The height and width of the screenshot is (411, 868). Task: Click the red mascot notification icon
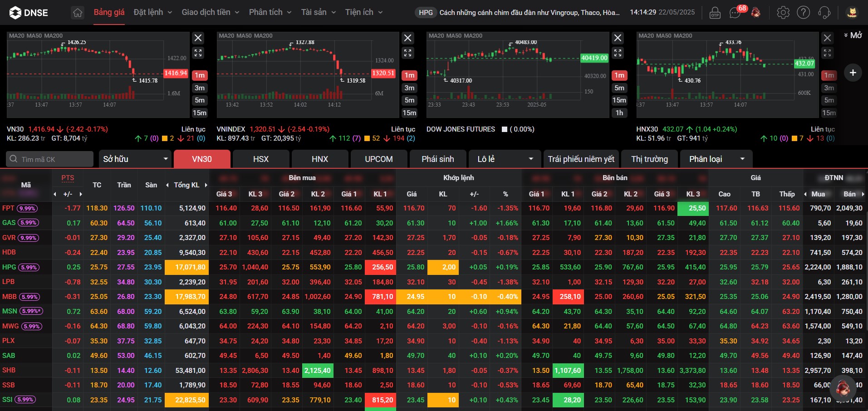[x=755, y=12]
